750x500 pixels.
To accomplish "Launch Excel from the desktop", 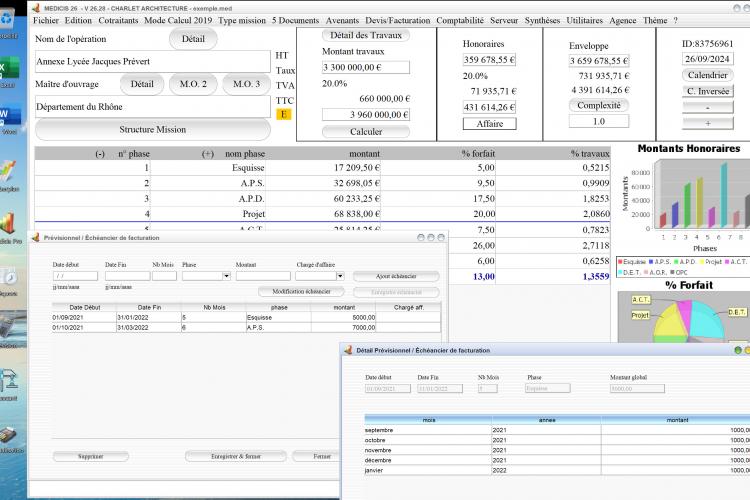I will point(8,72).
